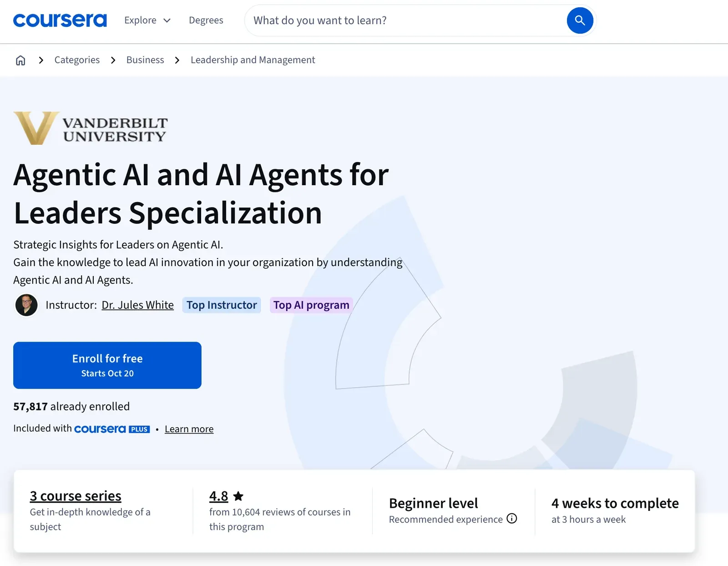Viewport: 728px width, 566px height.
Task: Open Dr. Jules White instructor link
Action: (x=138, y=305)
